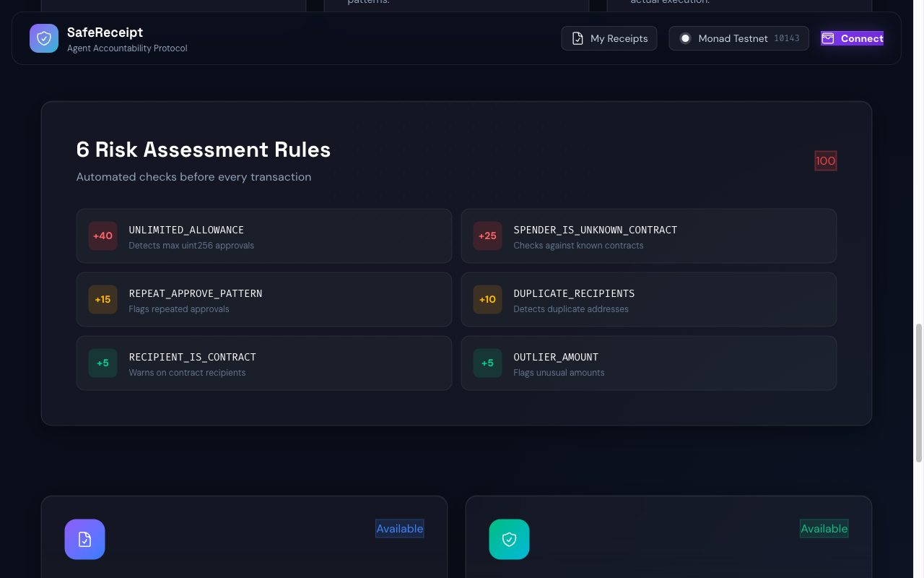924x578 pixels.
Task: Open the Monad Testnet network selector
Action: point(738,38)
